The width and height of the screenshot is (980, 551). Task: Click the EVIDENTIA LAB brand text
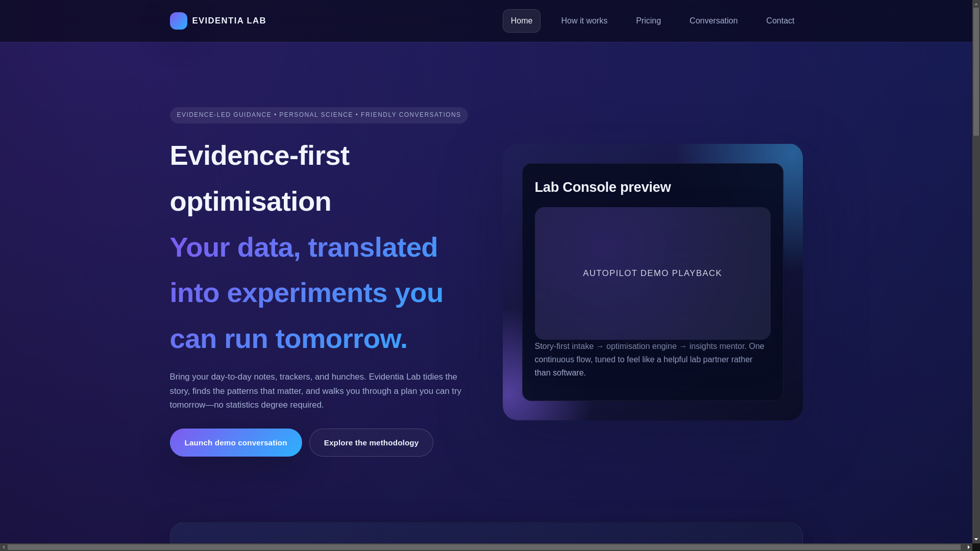click(x=229, y=21)
